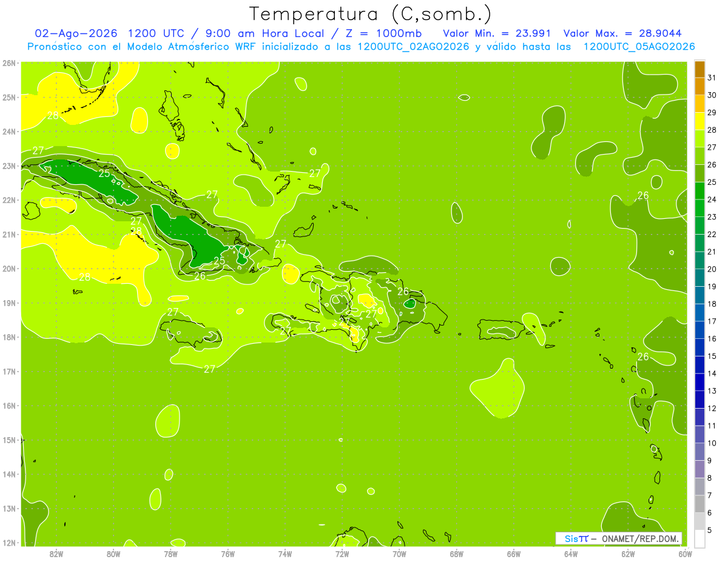
Task: Click the 'Temperatura (C,somb.)' chart title
Action: click(x=371, y=14)
